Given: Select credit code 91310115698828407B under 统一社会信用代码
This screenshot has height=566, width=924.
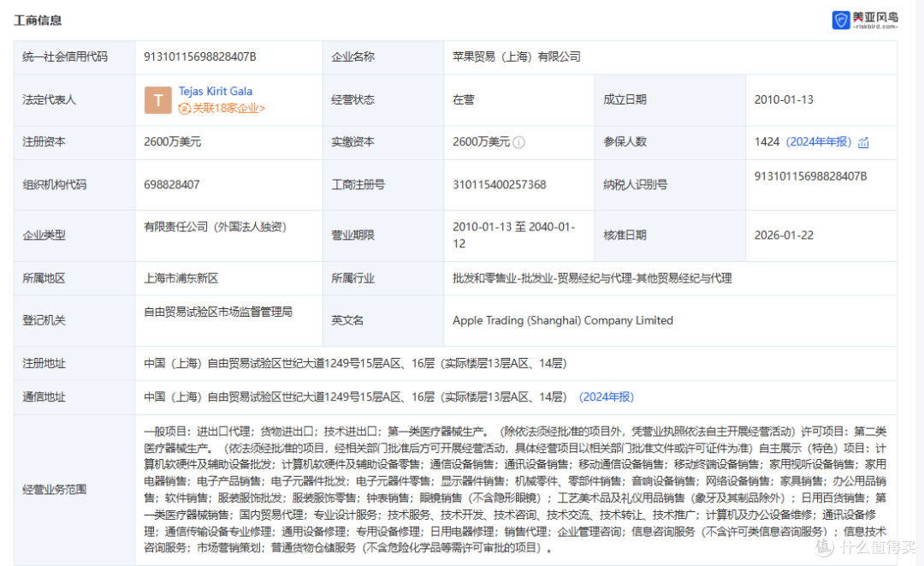Looking at the screenshot, I should [x=199, y=57].
